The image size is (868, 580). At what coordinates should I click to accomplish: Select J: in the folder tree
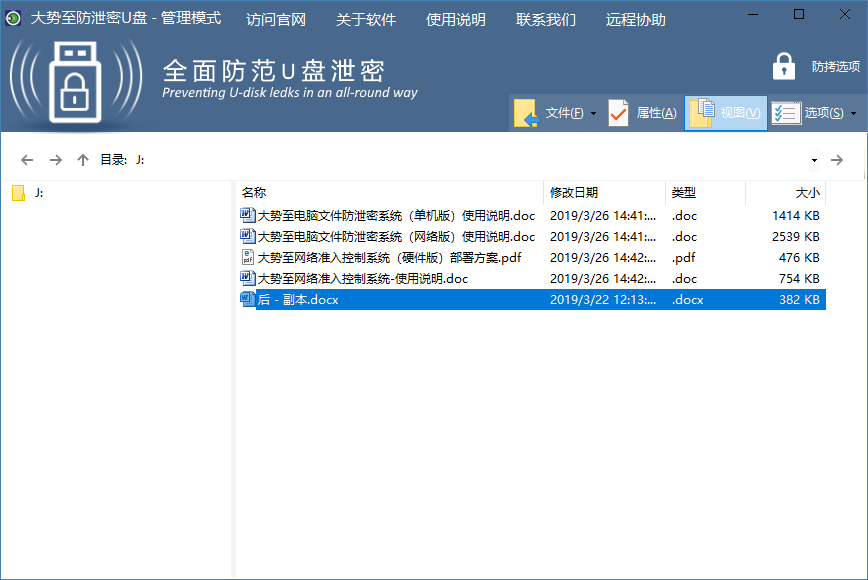[x=39, y=193]
